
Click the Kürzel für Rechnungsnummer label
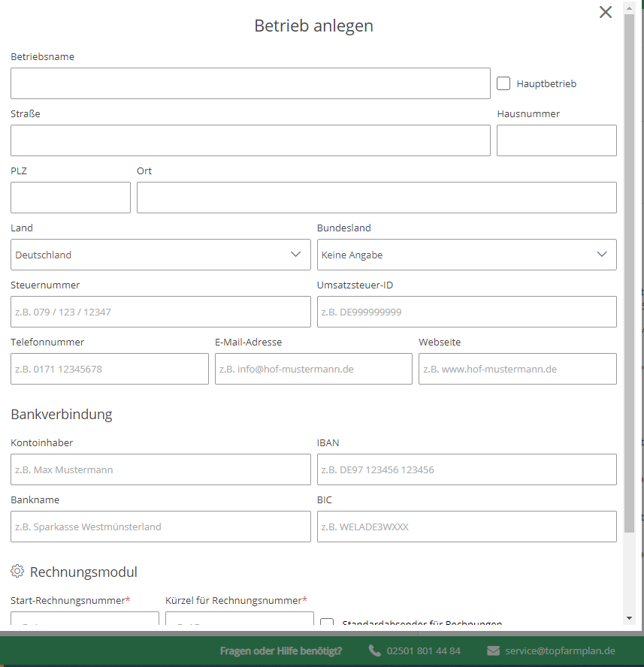[x=236, y=600]
